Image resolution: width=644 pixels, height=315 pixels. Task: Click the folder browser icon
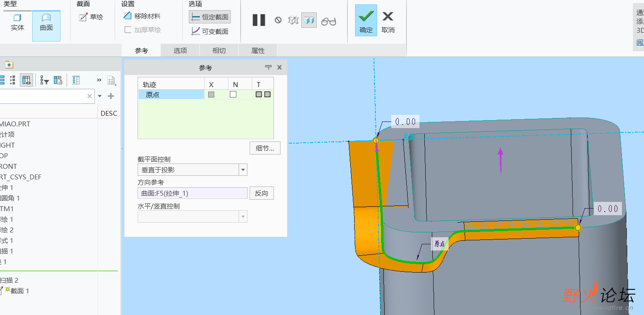[x=9, y=65]
